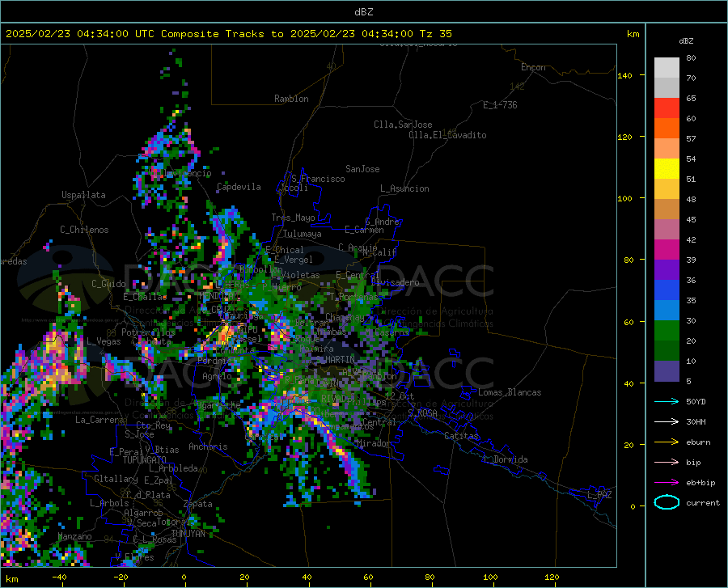Click the Clla.El_Cavadito map label
728x588 pixels.
point(447,135)
